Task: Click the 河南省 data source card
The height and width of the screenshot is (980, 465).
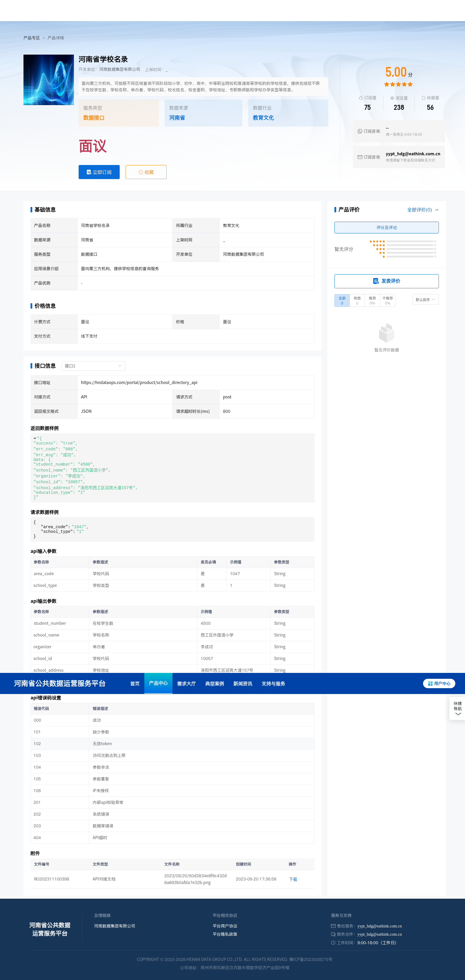Action: click(x=203, y=113)
